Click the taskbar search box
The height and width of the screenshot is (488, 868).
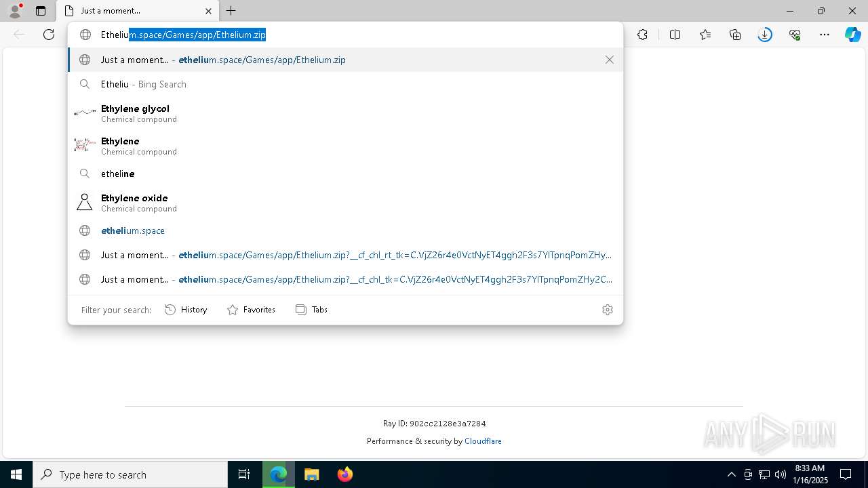(130, 474)
